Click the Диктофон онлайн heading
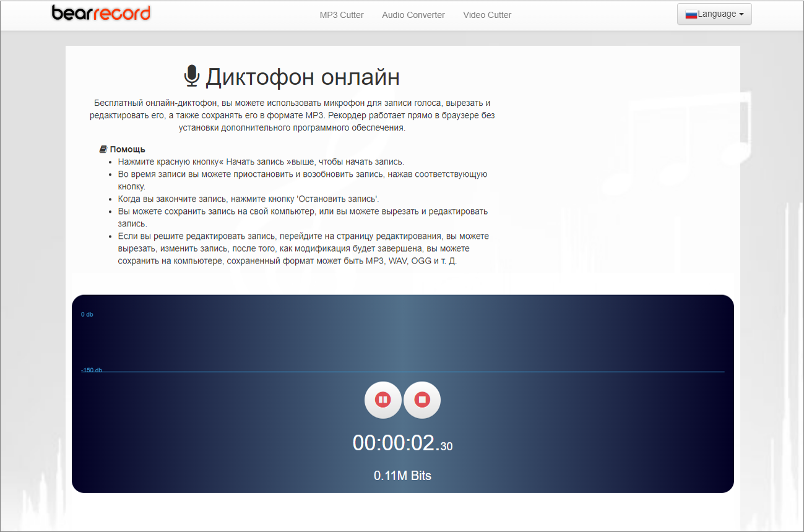The image size is (804, 532). coord(303,77)
